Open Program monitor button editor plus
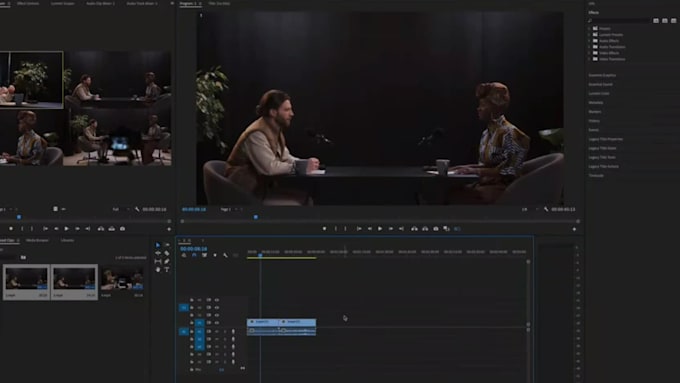680x383 pixels. [574, 229]
